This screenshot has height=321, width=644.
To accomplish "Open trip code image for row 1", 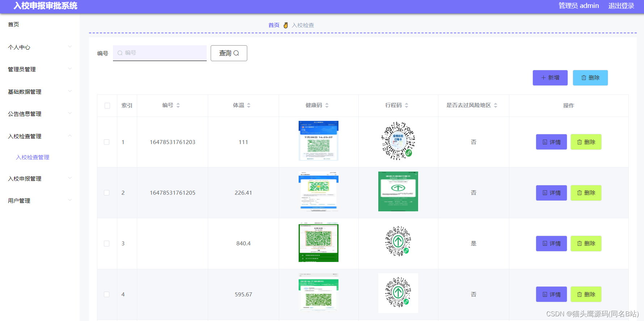I will [398, 141].
